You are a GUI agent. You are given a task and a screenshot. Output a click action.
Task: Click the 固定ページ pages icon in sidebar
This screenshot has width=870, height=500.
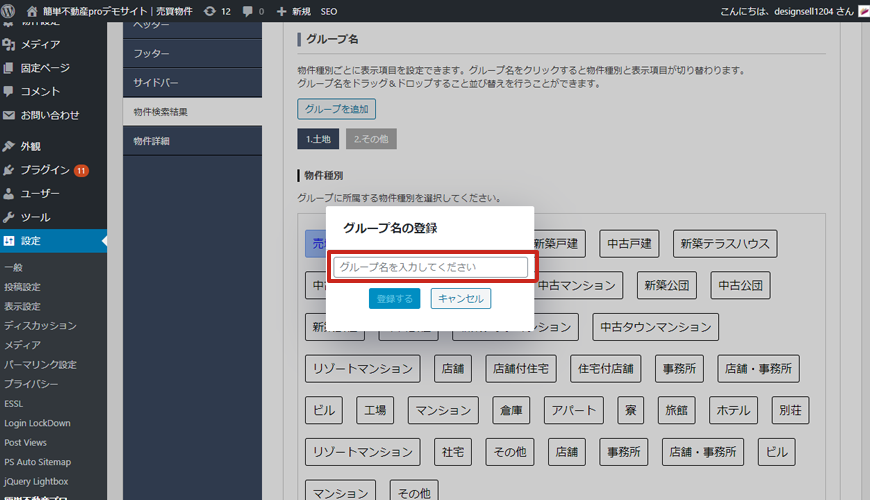[x=9, y=68]
